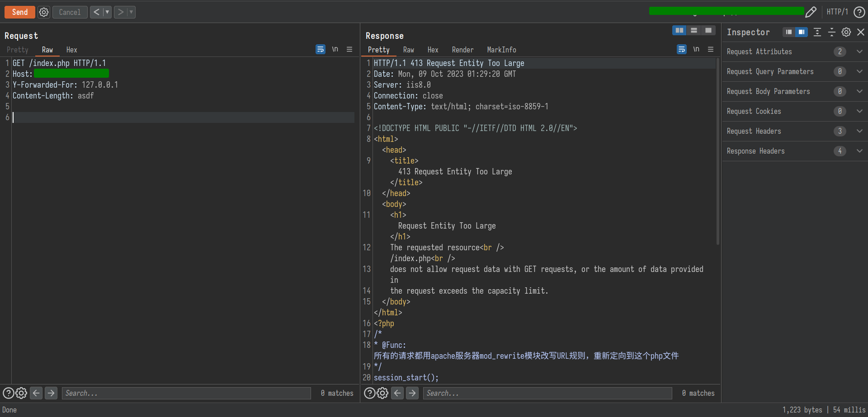Screen dimensions: 868x417
Task: Select the top-and-bottom layout view
Action: click(x=693, y=30)
